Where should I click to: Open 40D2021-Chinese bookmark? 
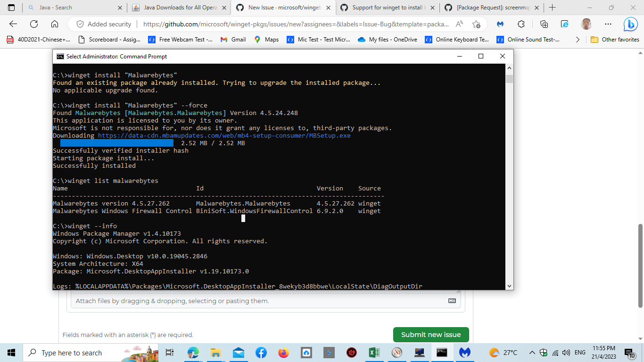39,40
